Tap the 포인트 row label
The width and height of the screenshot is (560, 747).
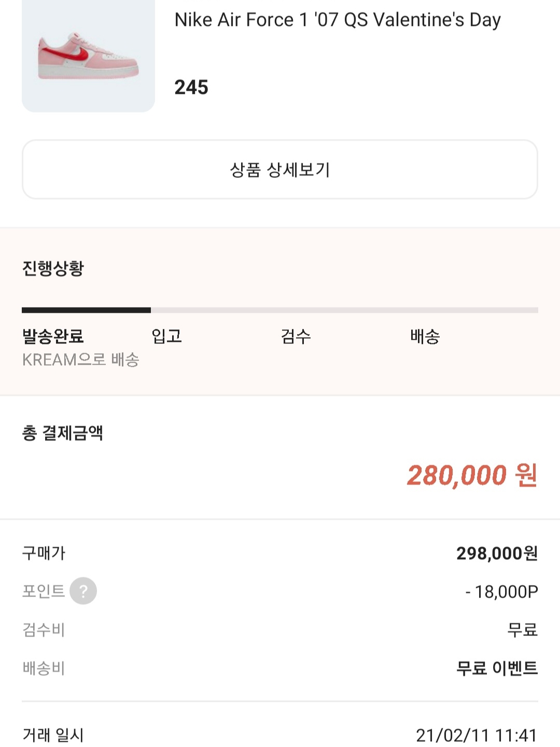click(x=44, y=591)
